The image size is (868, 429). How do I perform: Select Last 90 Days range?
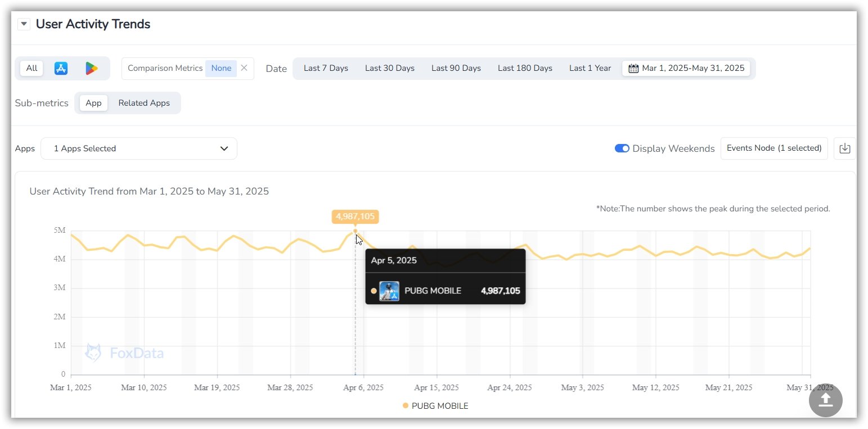456,68
